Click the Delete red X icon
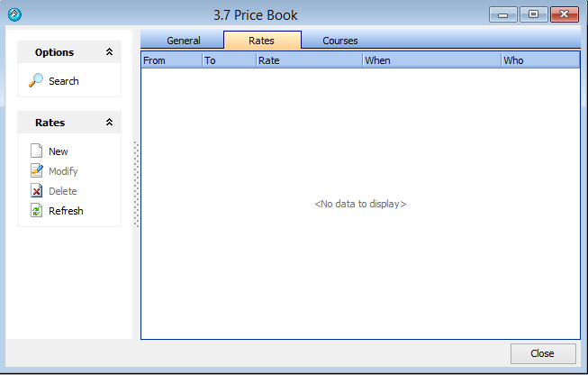588x375 pixels. coord(36,191)
